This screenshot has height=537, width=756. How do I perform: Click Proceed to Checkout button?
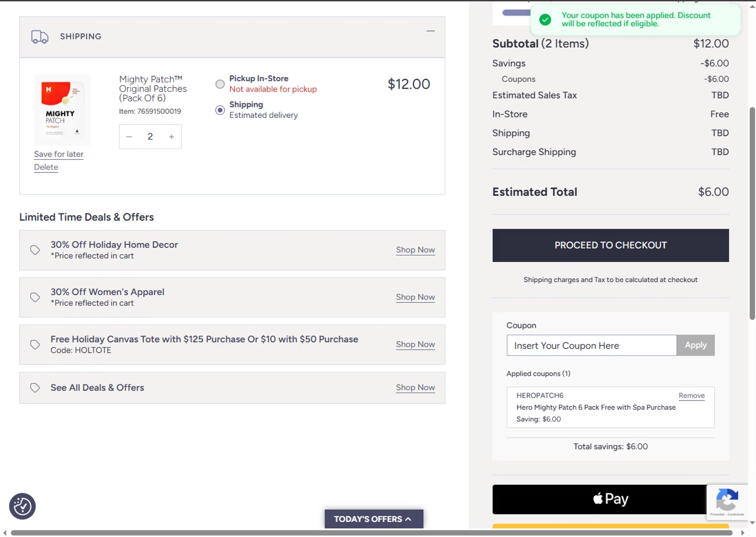[x=610, y=245]
